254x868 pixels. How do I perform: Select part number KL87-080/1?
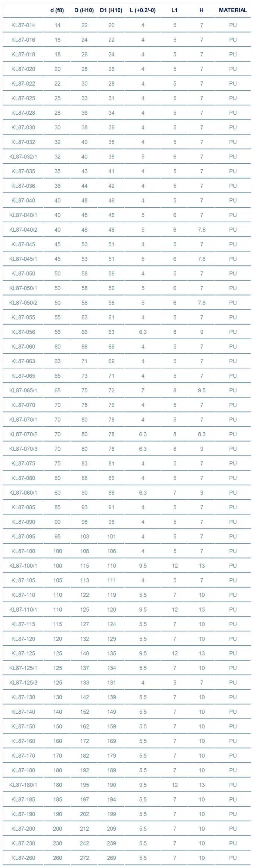click(x=23, y=492)
